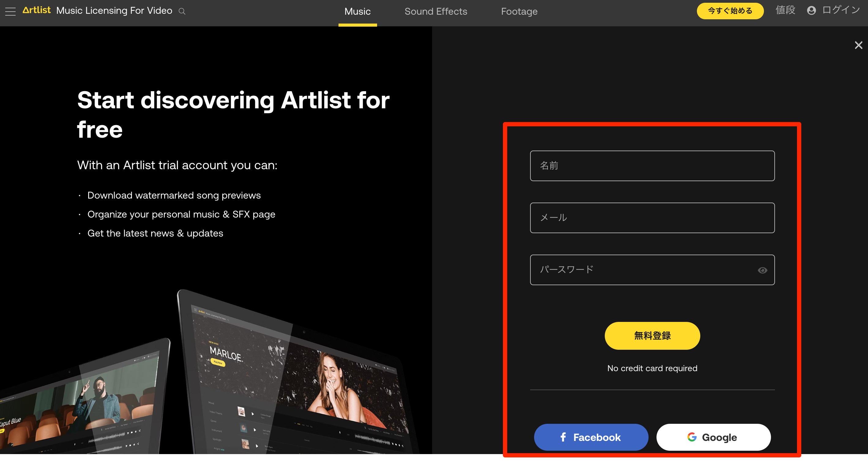The height and width of the screenshot is (470, 868).
Task: Click the 'Organize your personal music & SFX page' text
Action: point(181,214)
